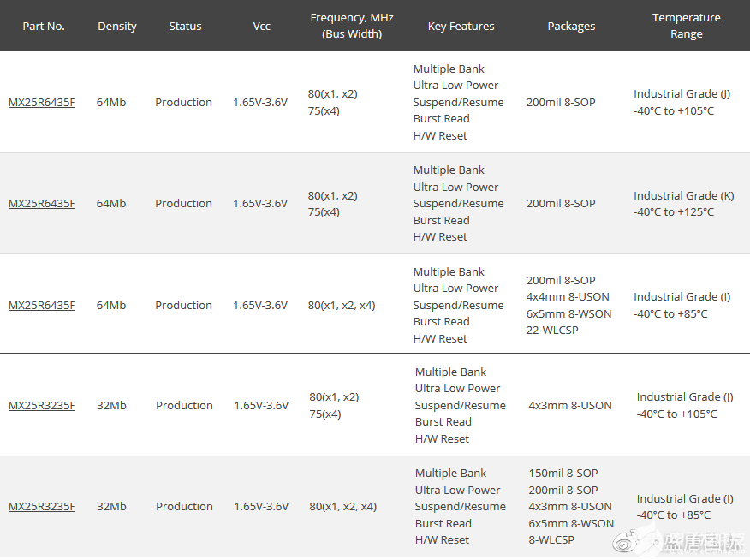
Task: Click the 8-WLCSP package text
Action: [551, 540]
